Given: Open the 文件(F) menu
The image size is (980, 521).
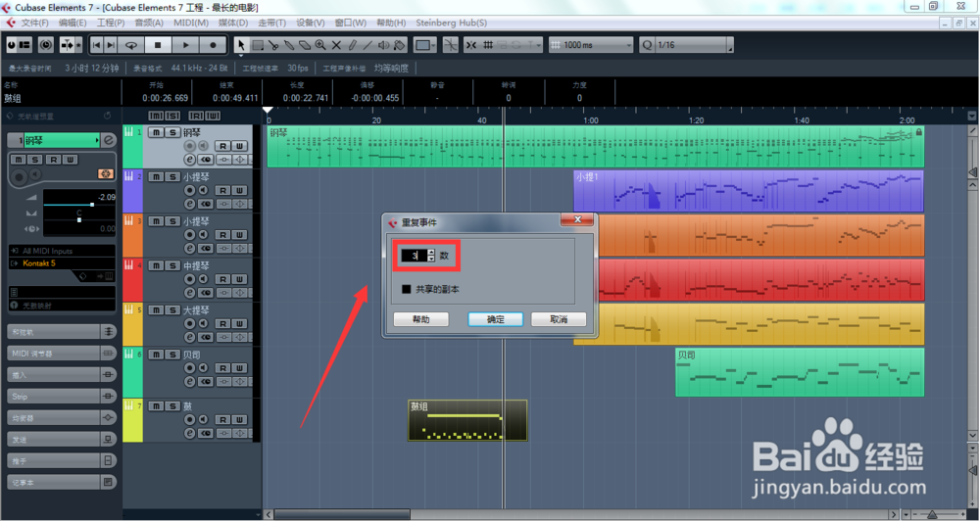Looking at the screenshot, I should (x=34, y=23).
